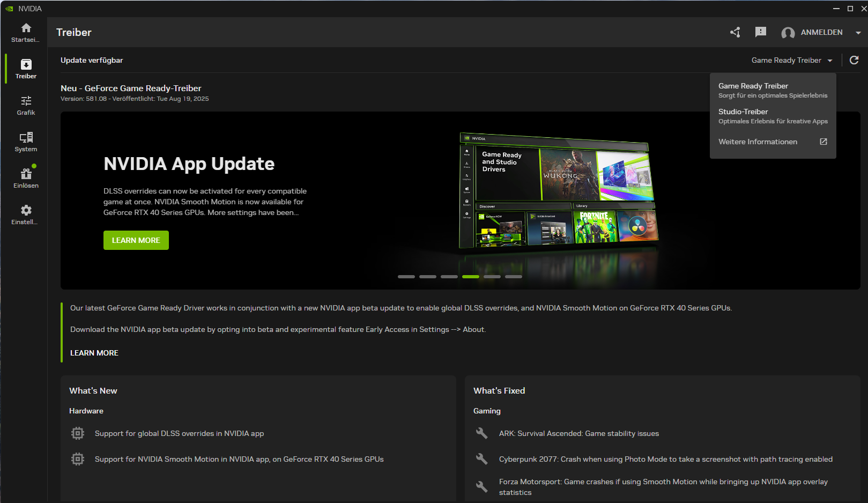Click Cyberpunk 2077 Photo Mode crash text

[x=666, y=459]
